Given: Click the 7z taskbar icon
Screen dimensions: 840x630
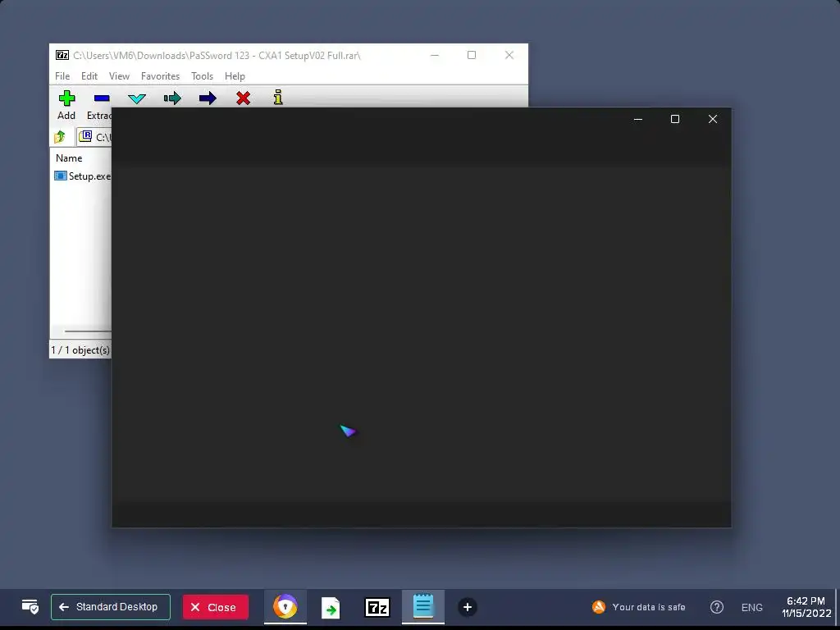Looking at the screenshot, I should [x=377, y=608].
